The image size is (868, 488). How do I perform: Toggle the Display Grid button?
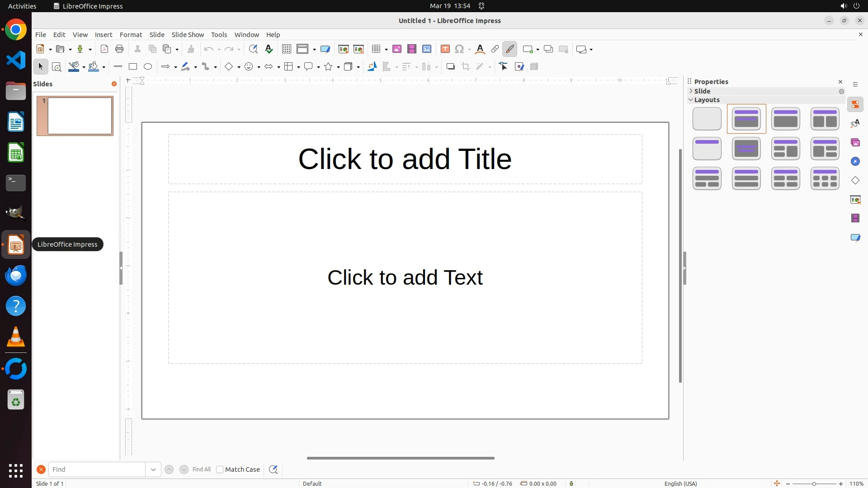287,49
